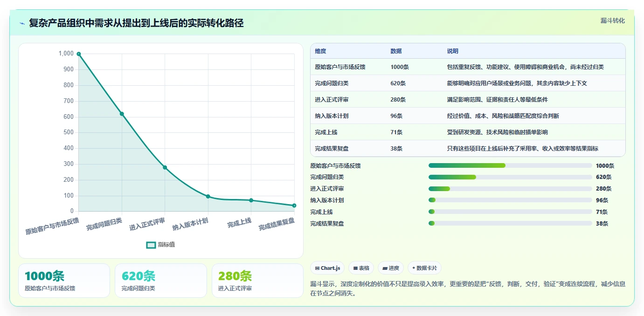Image resolution: width=644 pixels, height=316 pixels.
Task: Click the description starting 经过价值、成本
Action: coord(503,116)
